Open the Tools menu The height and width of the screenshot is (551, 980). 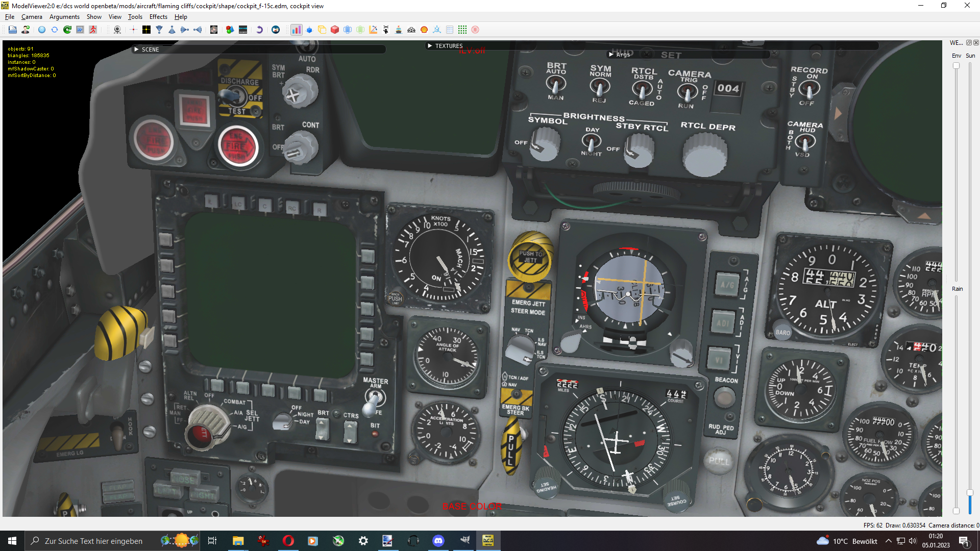135,17
